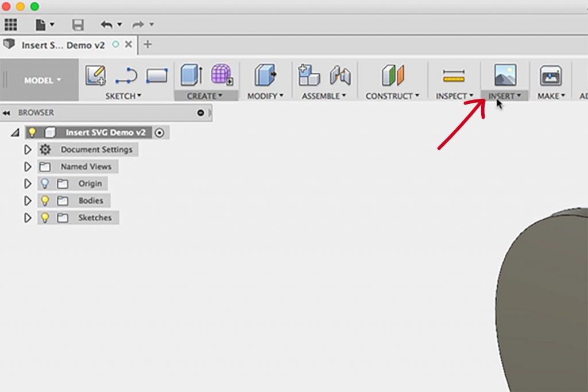This screenshot has height=392, width=588.
Task: Expand the Document Settings tree item
Action: [27, 149]
